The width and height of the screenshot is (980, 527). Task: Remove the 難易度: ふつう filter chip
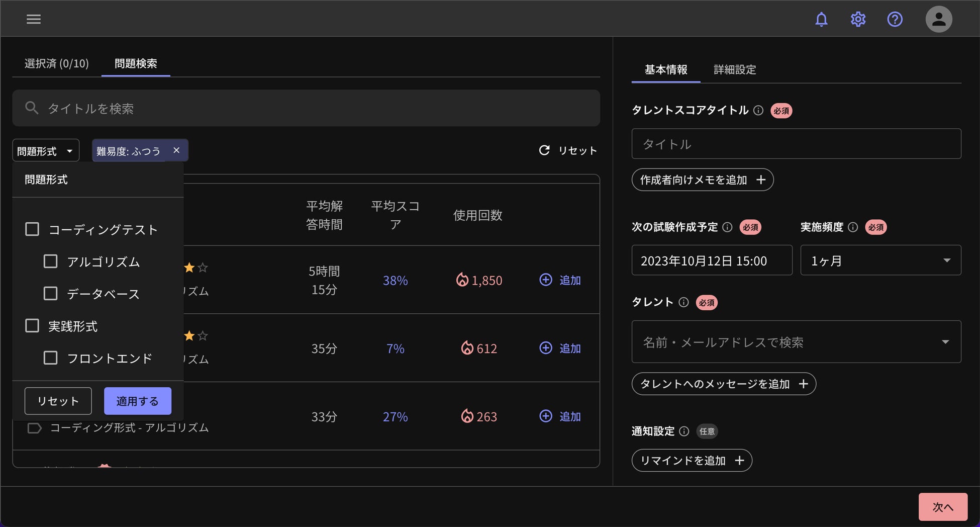pos(176,150)
